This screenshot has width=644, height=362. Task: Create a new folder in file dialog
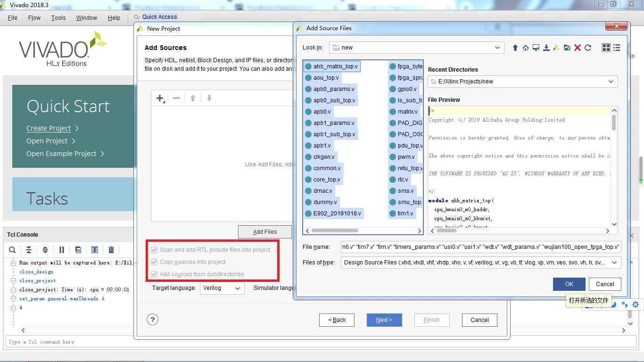(567, 48)
